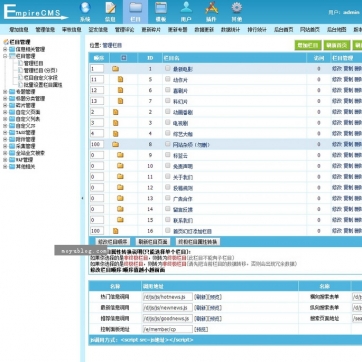Click the page icon of column ID 2

115,112
